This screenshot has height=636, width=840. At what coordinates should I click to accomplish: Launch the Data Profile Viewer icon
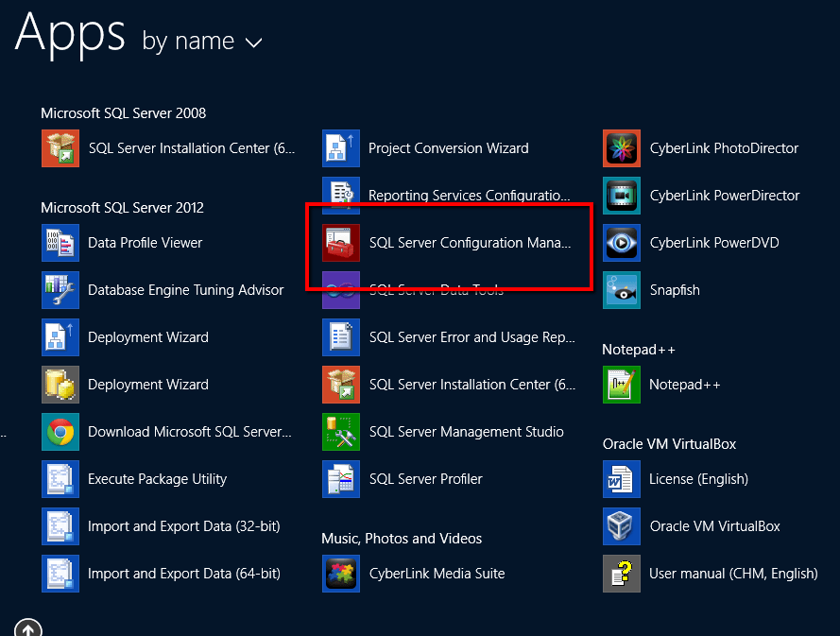60,243
